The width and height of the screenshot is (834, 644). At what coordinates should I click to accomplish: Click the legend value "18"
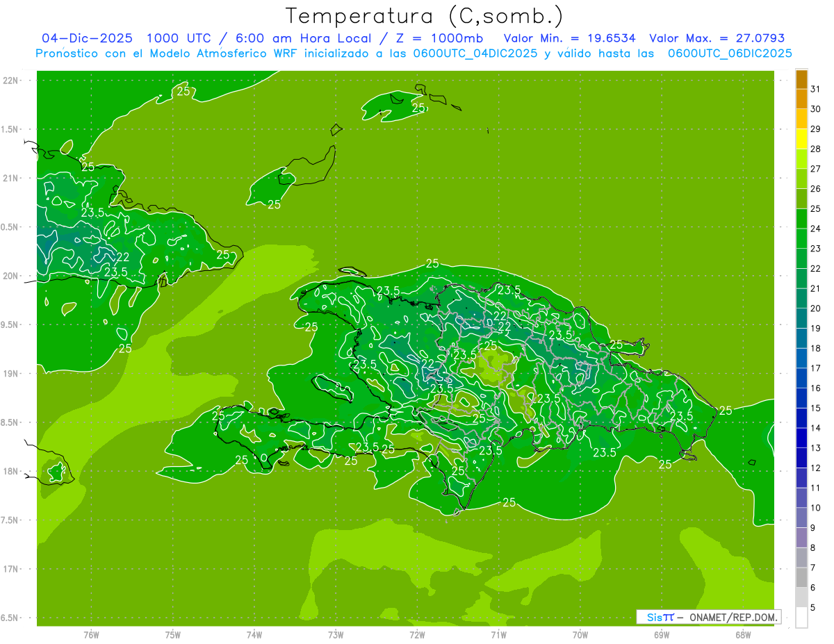815,348
